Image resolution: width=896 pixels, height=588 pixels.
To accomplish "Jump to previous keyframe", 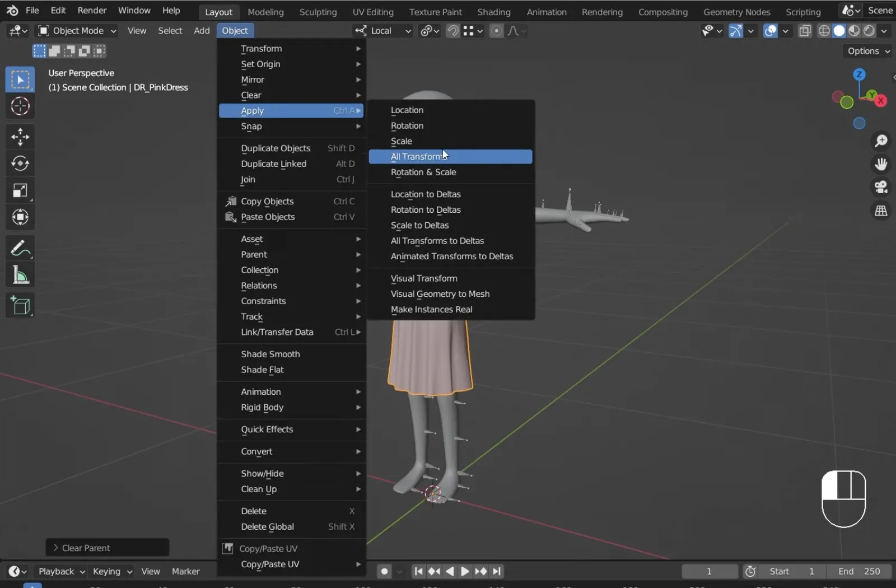I will (434, 571).
